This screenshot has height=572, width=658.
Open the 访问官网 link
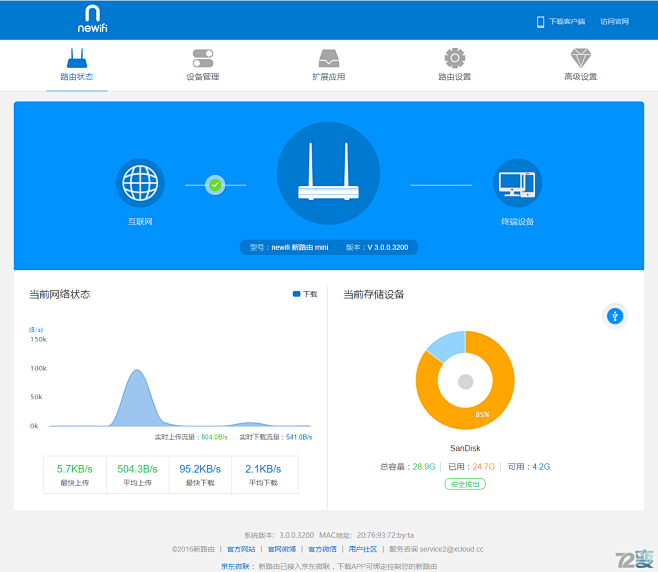pyautogui.click(x=614, y=22)
